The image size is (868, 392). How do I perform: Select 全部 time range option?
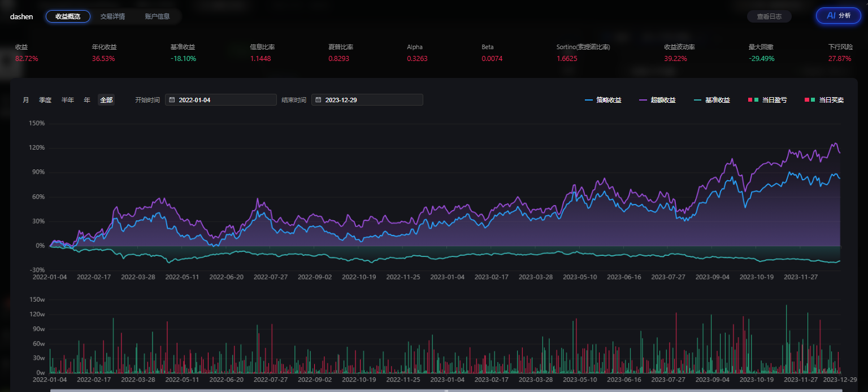106,100
